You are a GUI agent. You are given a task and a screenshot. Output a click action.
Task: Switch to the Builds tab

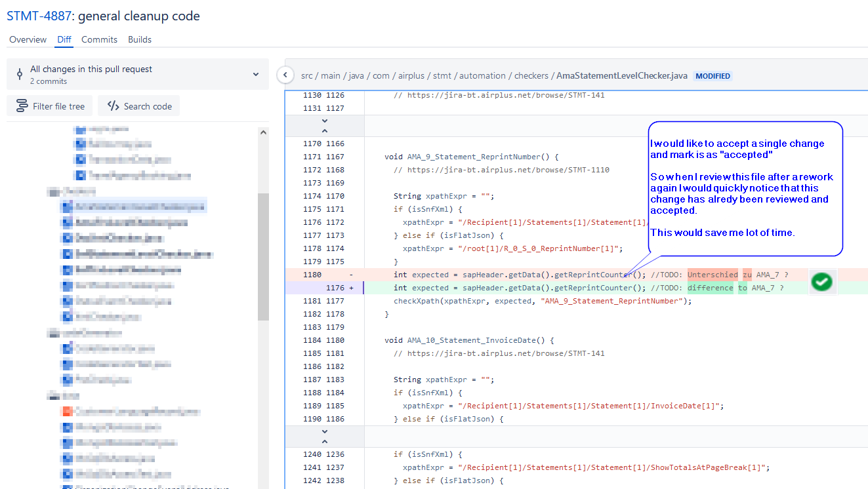click(139, 39)
